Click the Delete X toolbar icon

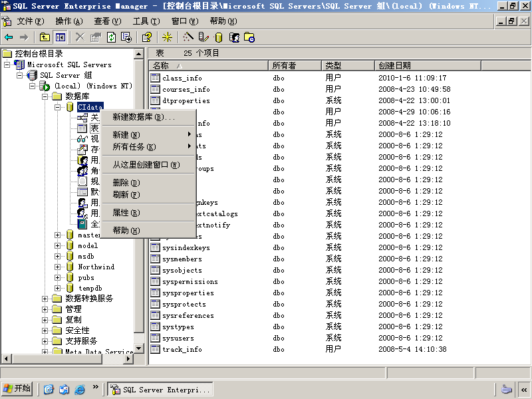coord(80,37)
